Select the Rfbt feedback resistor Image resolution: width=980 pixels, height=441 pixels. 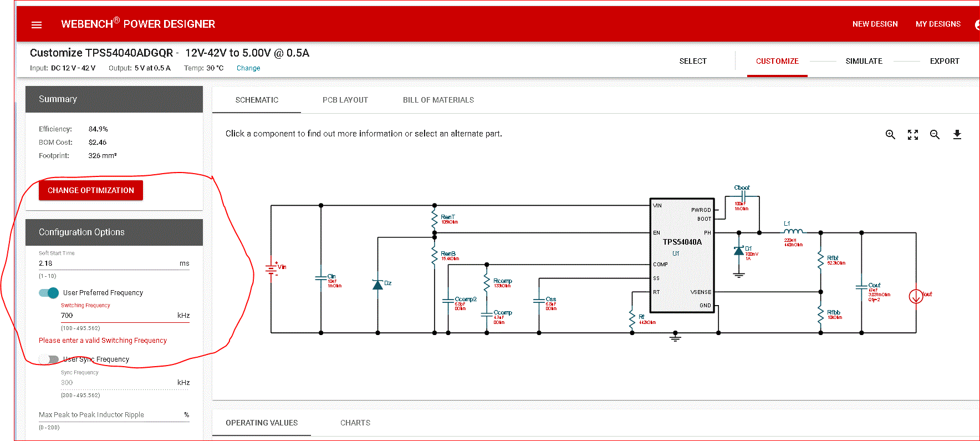tap(821, 260)
